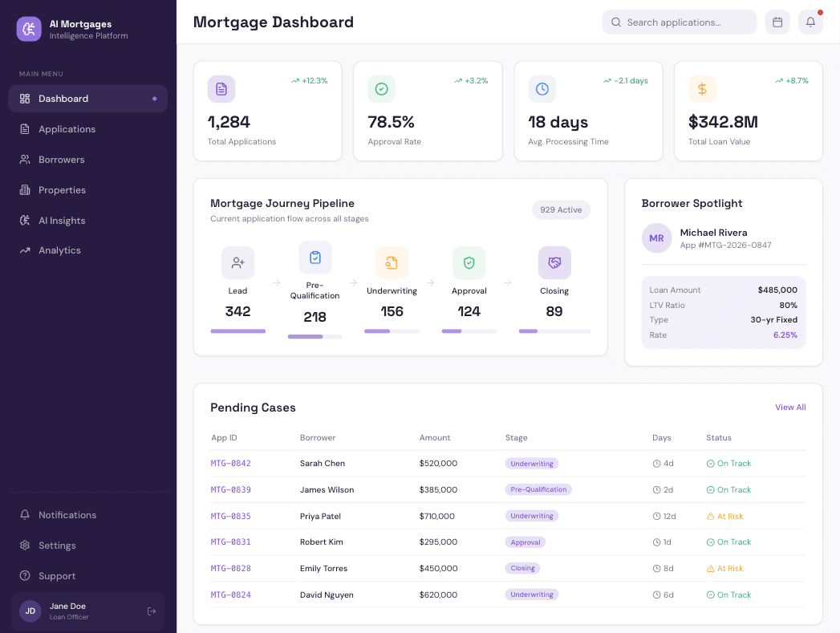Image resolution: width=840 pixels, height=633 pixels.
Task: Open the notifications bell icon in header
Action: pyautogui.click(x=810, y=22)
